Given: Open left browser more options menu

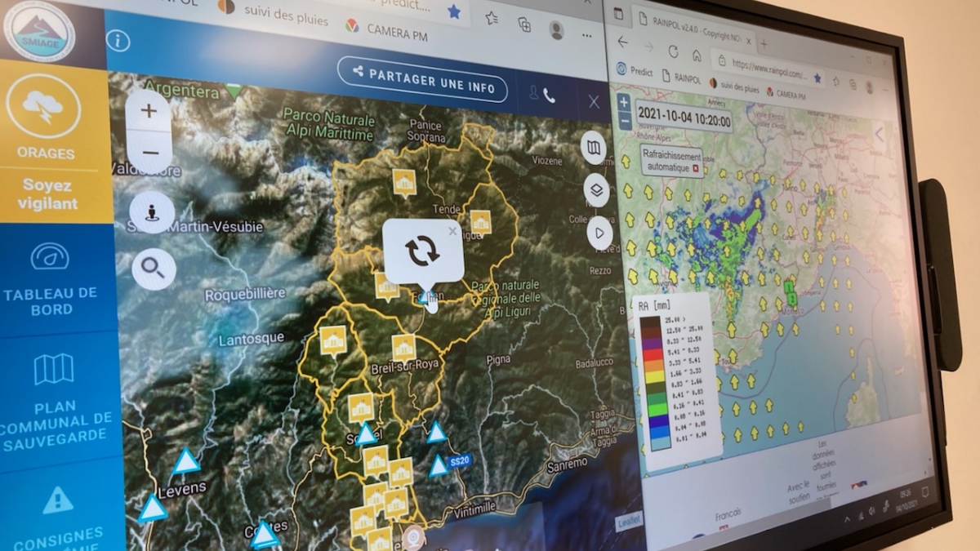Looking at the screenshot, I should (x=586, y=35).
